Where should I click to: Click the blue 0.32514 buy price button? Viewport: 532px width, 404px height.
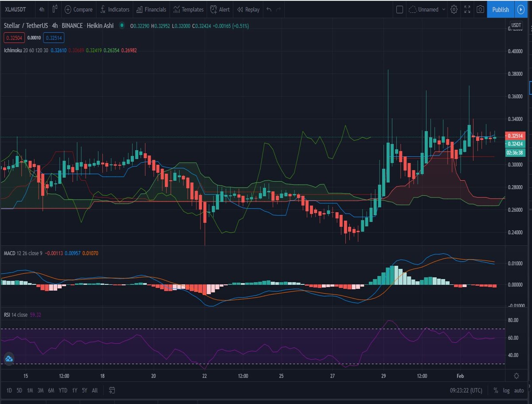coord(54,38)
